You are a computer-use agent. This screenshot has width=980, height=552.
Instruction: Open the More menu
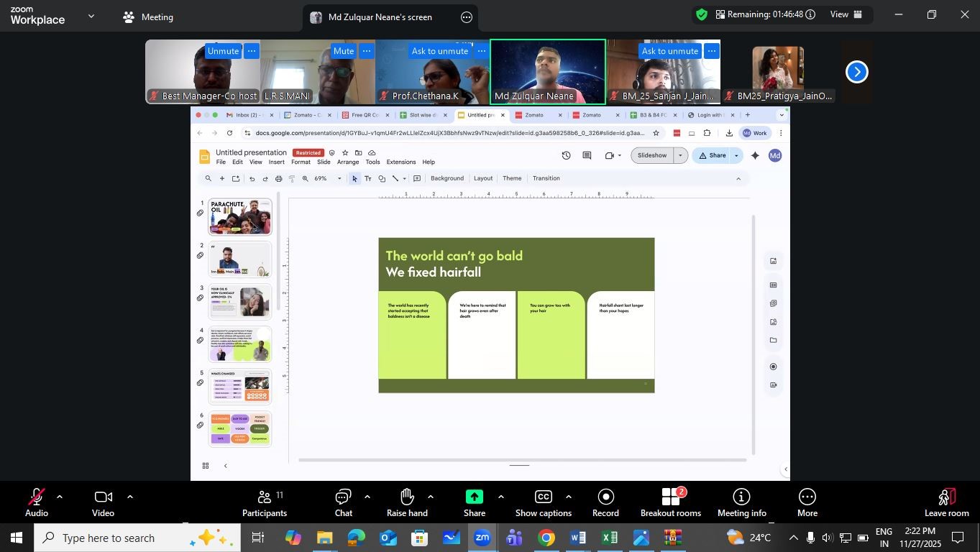point(807,502)
